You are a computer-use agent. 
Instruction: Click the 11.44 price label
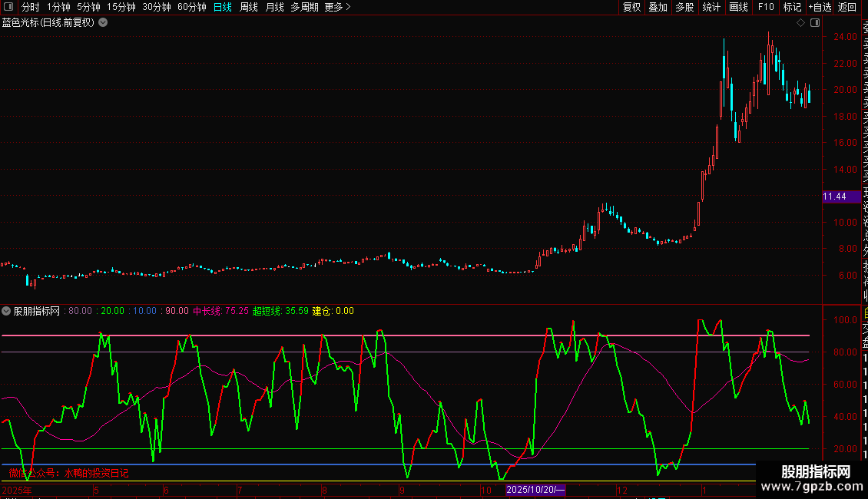click(x=834, y=197)
